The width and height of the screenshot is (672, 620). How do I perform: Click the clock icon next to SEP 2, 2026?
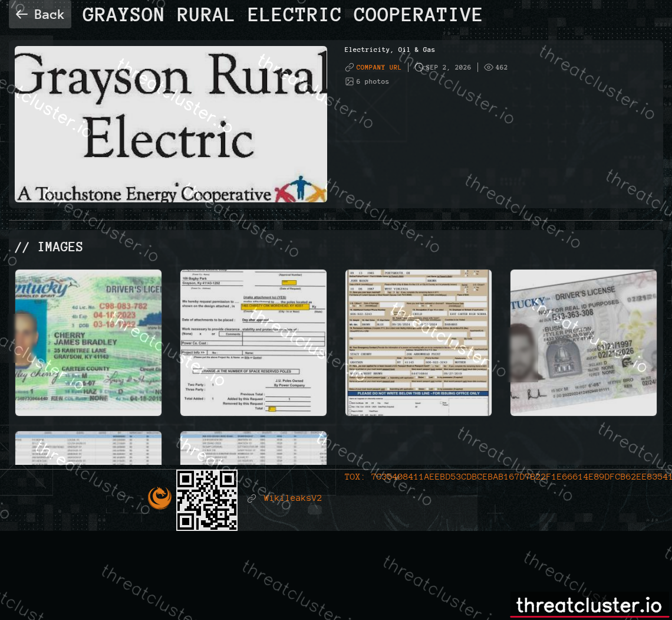tap(419, 67)
